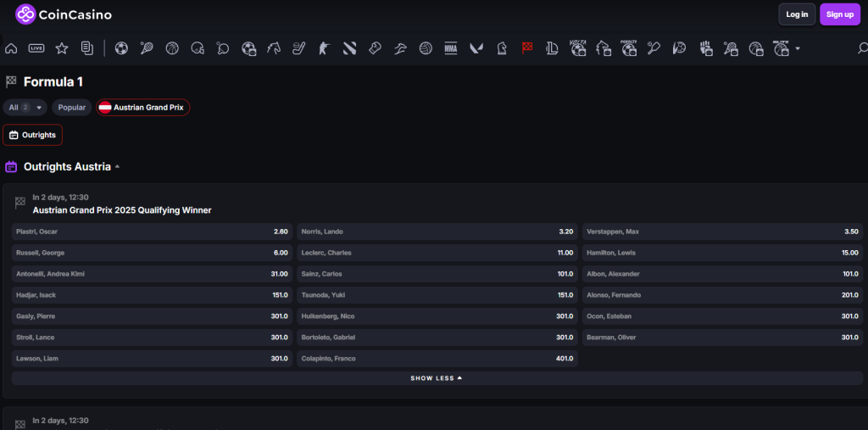Select the Ice hockey icon
The width and height of the screenshot is (868, 430).
point(299,48)
